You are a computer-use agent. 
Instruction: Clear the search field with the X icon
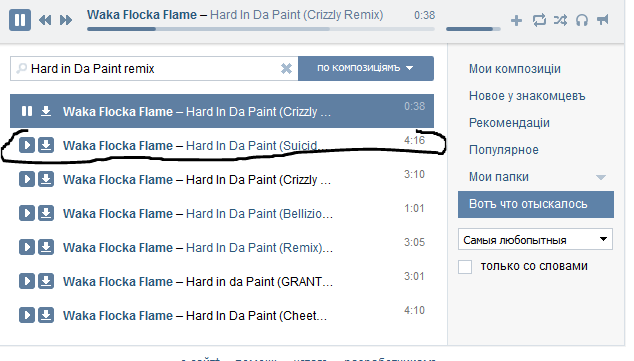point(286,69)
